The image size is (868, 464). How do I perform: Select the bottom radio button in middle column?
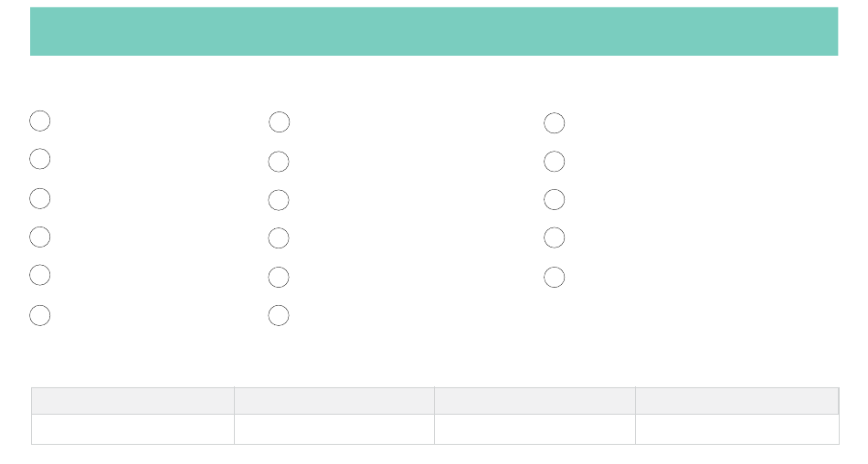coord(279,316)
